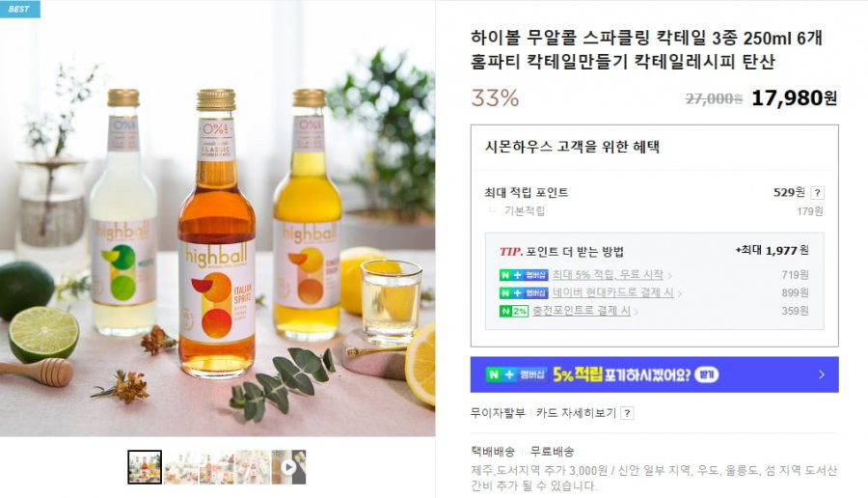Open help icon beside 최대 적립 포인트
This screenshot has height=498, width=868.
pyautogui.click(x=817, y=193)
